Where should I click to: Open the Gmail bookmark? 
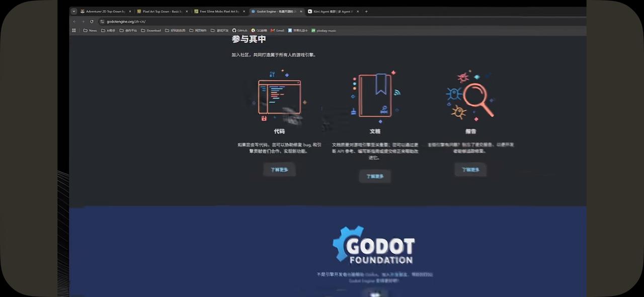[277, 30]
